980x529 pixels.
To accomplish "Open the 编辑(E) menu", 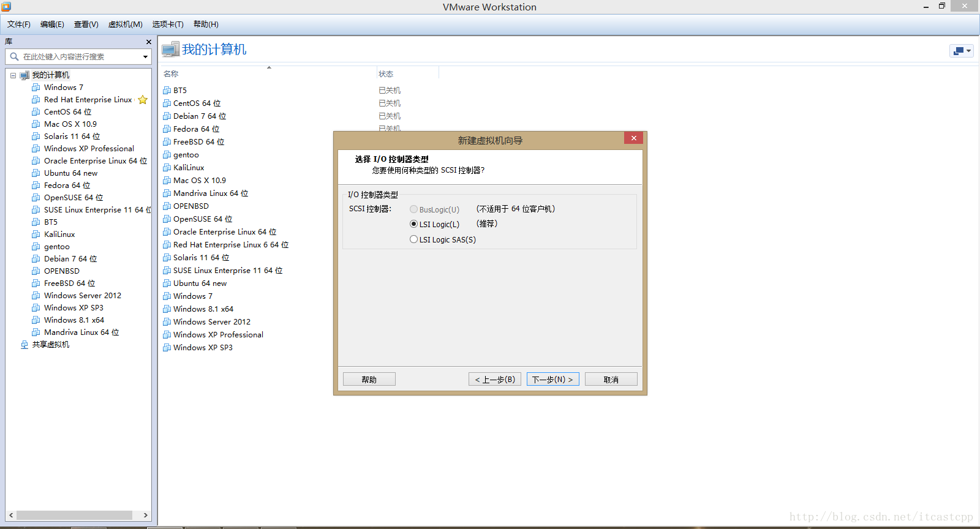I will pos(52,24).
